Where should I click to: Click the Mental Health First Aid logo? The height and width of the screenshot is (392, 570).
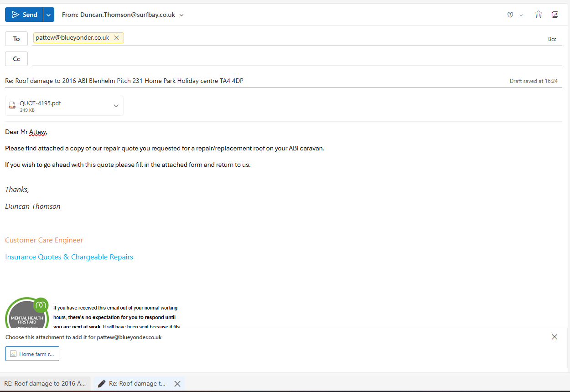pyautogui.click(x=27, y=313)
